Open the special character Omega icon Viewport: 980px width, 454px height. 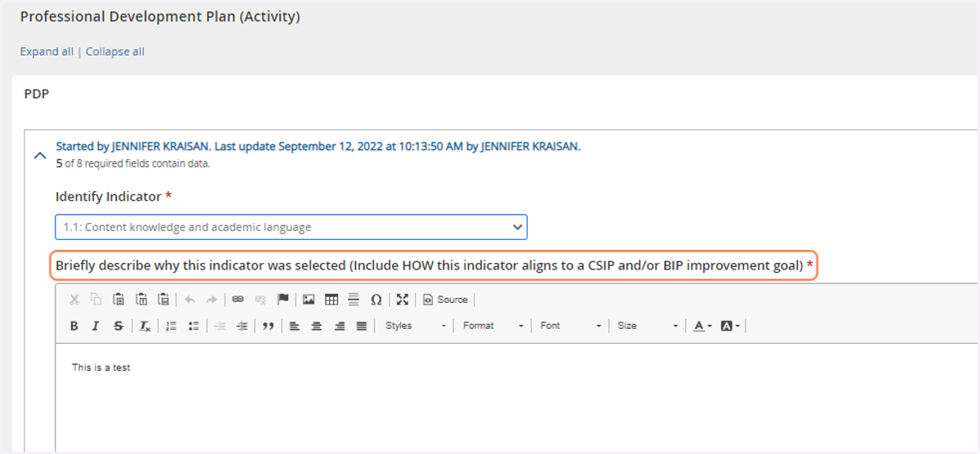(x=376, y=300)
